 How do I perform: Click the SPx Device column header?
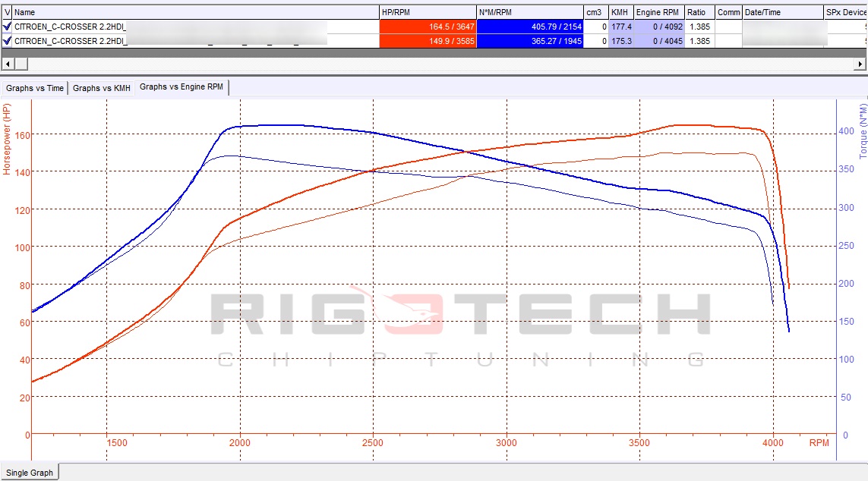845,12
